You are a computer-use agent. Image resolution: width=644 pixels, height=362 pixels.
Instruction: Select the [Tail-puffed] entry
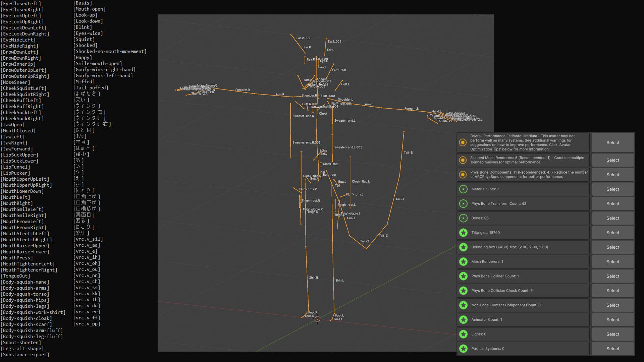pos(91,88)
